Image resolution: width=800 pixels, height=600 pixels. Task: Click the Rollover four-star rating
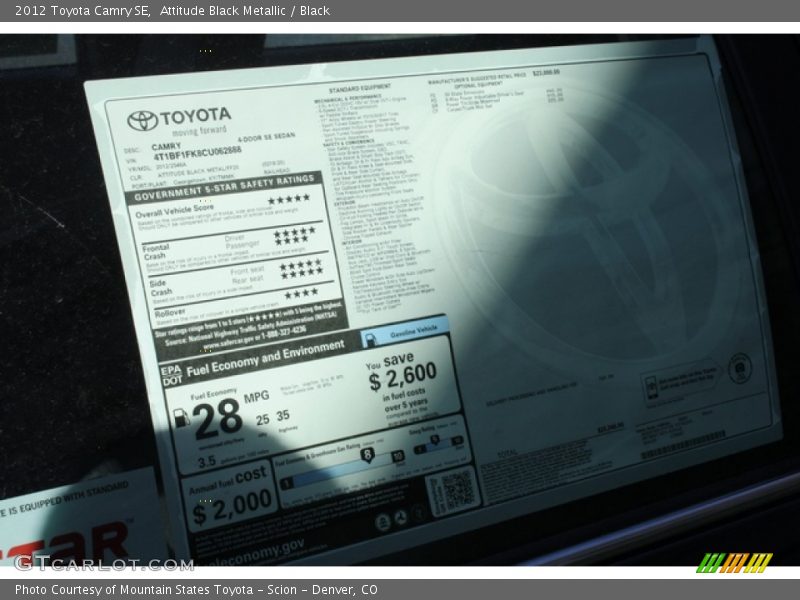click(301, 293)
